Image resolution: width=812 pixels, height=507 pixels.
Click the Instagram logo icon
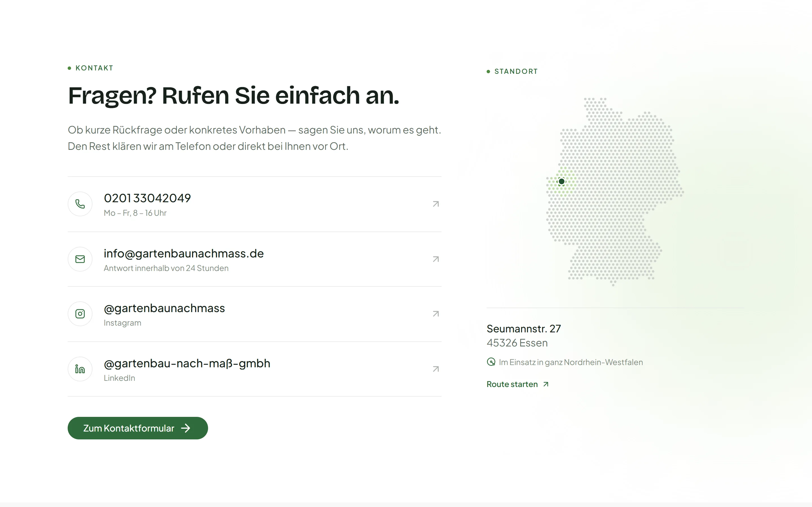pos(80,314)
